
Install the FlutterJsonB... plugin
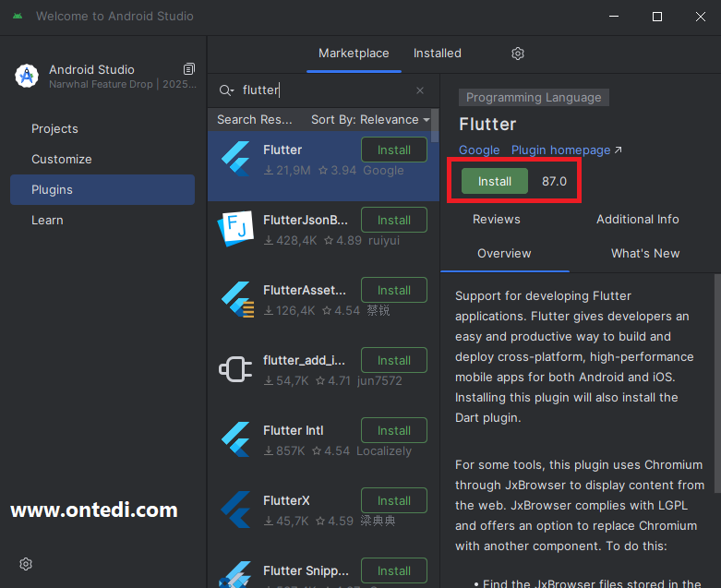pyautogui.click(x=394, y=221)
